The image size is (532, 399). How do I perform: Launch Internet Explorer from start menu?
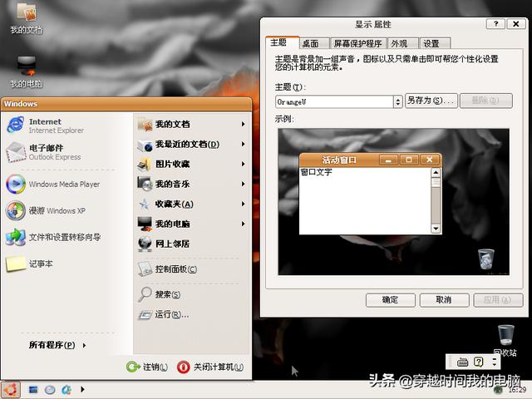tap(45, 126)
